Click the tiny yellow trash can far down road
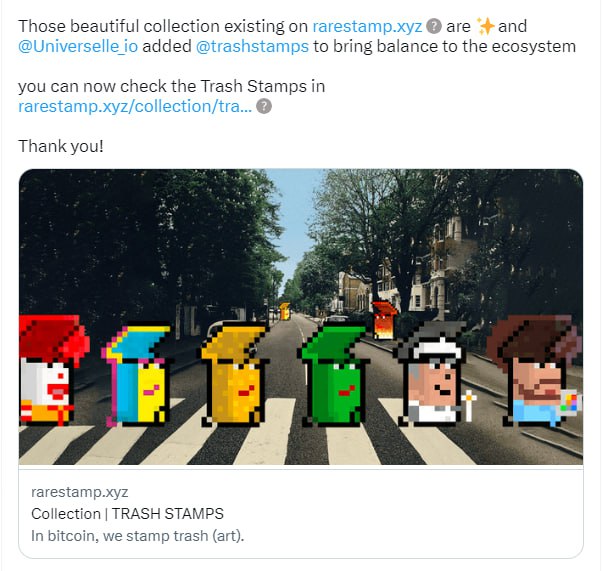The image size is (603, 571). click(284, 311)
